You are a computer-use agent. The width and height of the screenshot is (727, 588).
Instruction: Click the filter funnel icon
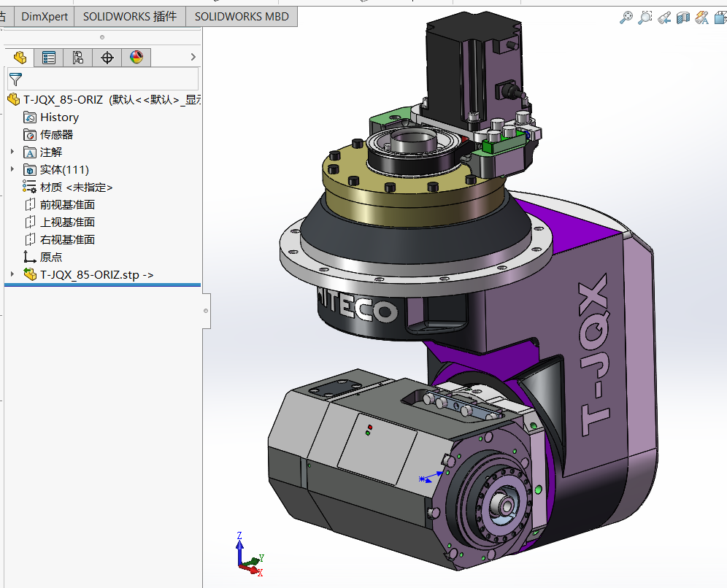(16, 80)
